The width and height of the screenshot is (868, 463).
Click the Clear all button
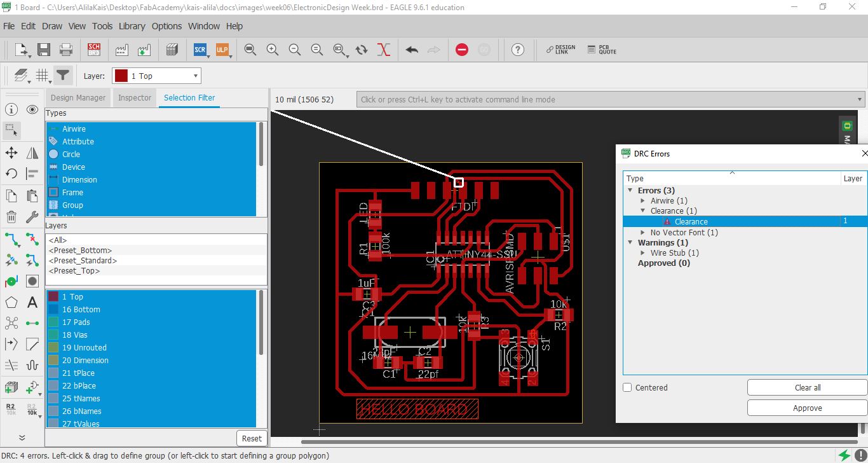(807, 387)
